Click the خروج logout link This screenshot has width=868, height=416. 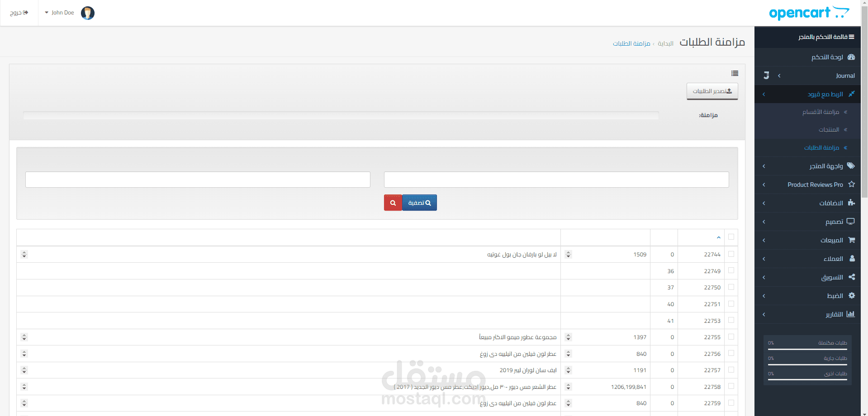(x=19, y=13)
